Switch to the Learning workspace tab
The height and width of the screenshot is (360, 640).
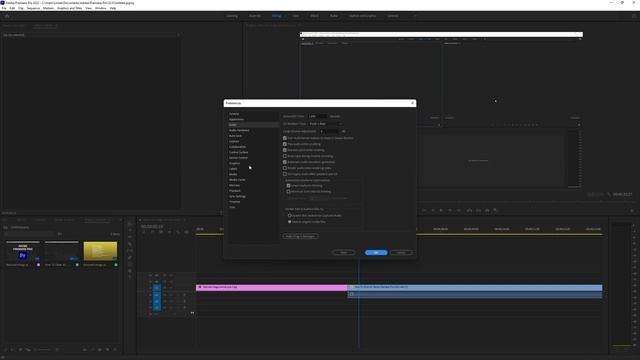[x=232, y=16]
